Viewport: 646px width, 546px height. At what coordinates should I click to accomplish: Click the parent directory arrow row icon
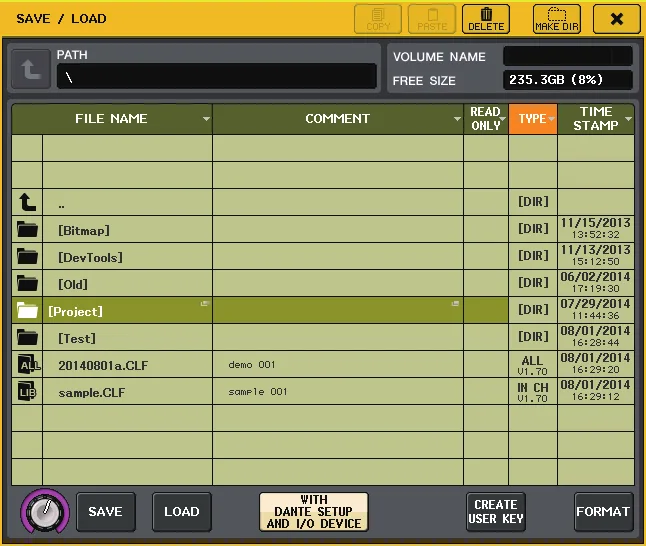click(28, 202)
